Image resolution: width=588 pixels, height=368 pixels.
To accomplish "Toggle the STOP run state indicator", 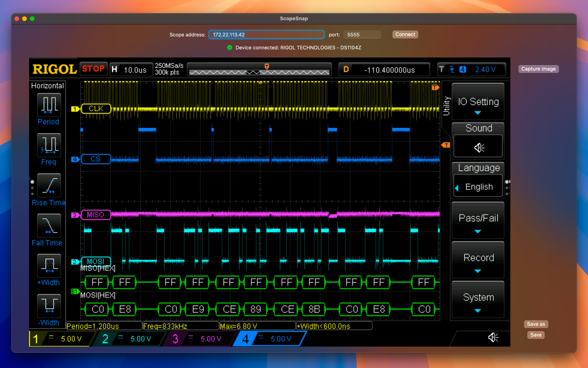I will [93, 69].
